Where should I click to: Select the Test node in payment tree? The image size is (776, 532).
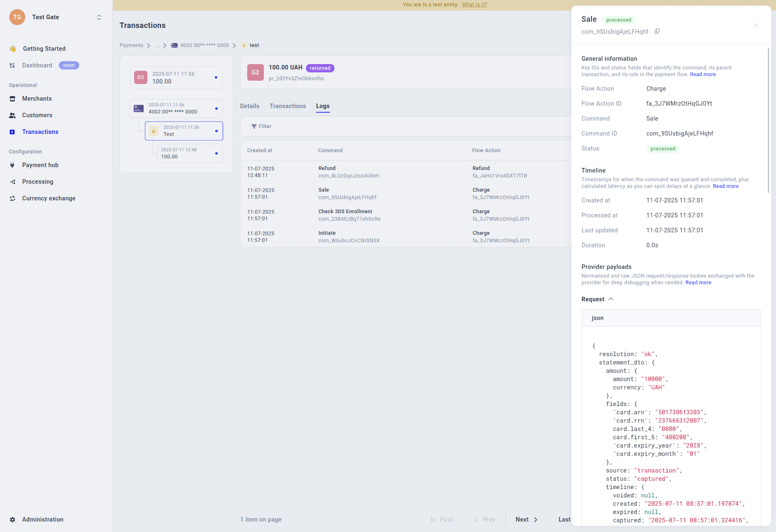click(x=184, y=131)
